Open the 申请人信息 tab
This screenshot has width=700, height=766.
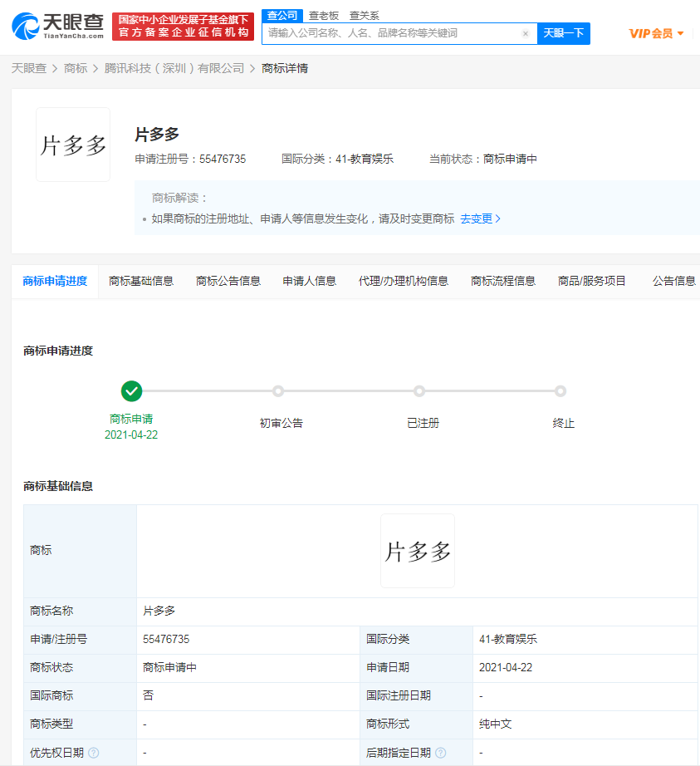(308, 281)
